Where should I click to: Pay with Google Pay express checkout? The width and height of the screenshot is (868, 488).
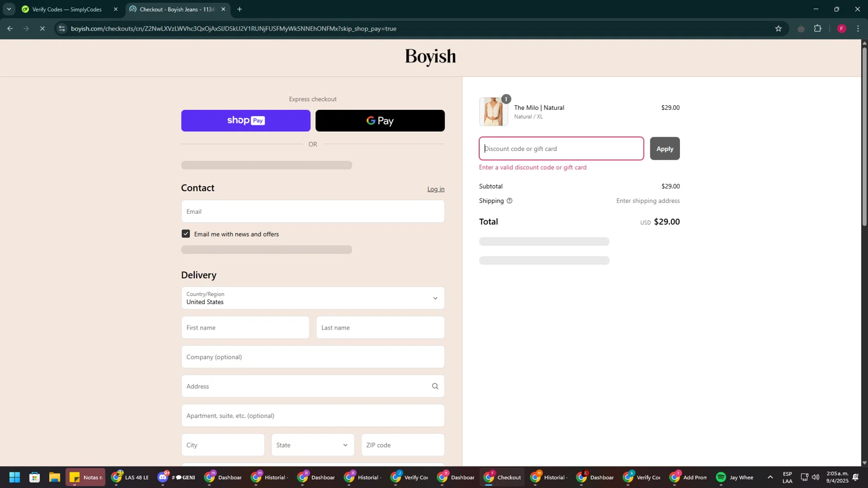(x=380, y=121)
